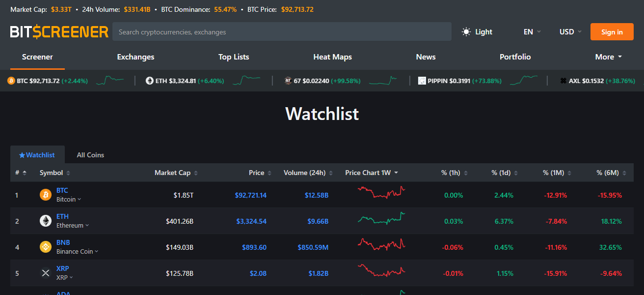Open the Heat Maps menu item
The height and width of the screenshot is (295, 644).
[332, 57]
